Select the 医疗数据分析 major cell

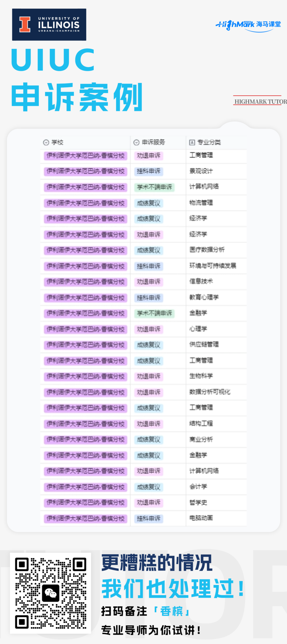pyautogui.click(x=207, y=250)
